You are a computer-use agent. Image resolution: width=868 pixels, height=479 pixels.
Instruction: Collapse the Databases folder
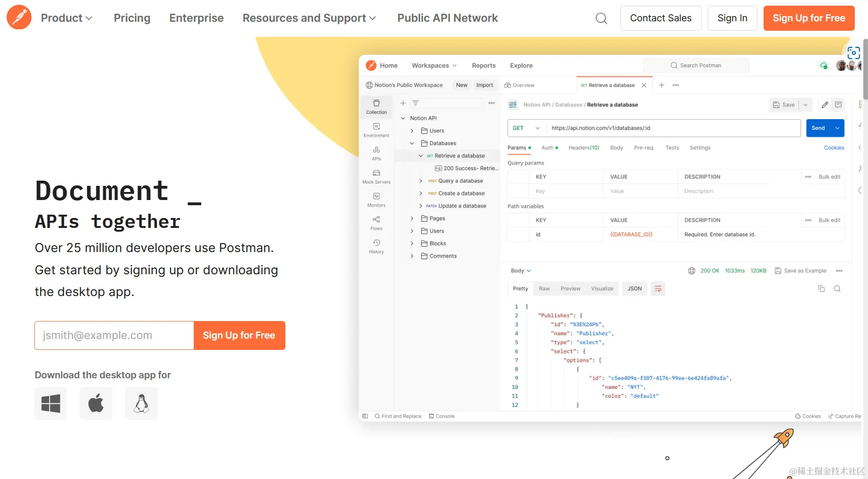point(412,143)
